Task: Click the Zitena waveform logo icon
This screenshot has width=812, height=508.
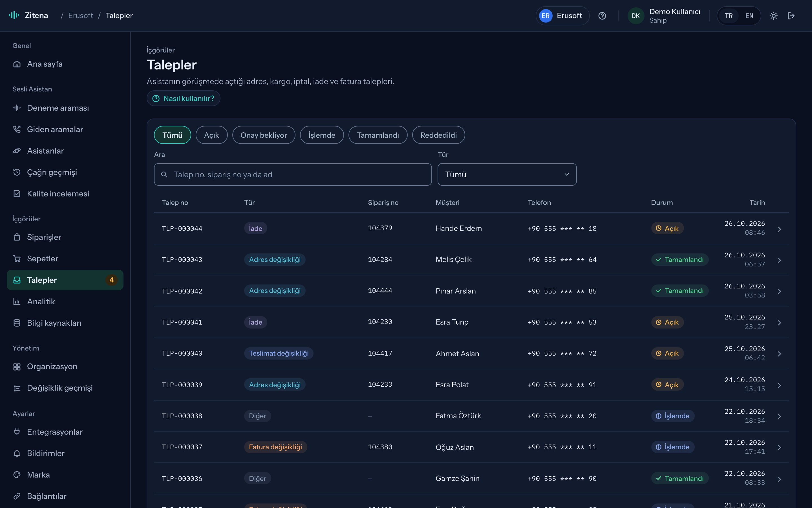Action: click(14, 16)
